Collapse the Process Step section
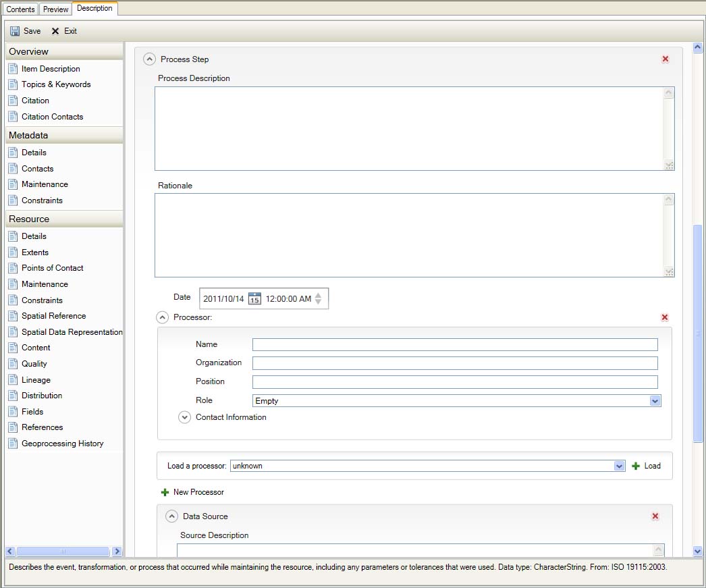Viewport: 706px width, 588px height. (150, 59)
